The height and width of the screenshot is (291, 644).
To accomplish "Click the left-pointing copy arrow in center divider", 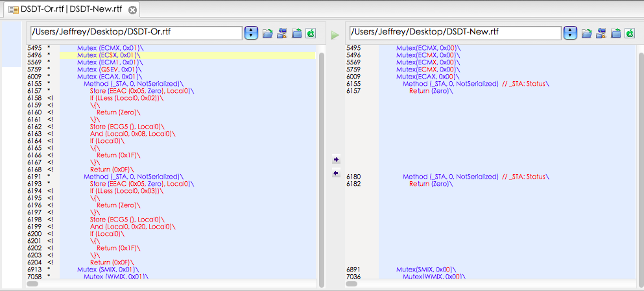I will tap(335, 173).
